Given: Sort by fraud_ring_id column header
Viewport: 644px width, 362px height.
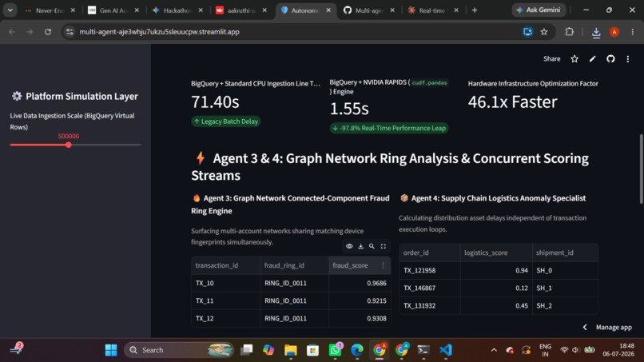Looking at the screenshot, I should click(295, 265).
